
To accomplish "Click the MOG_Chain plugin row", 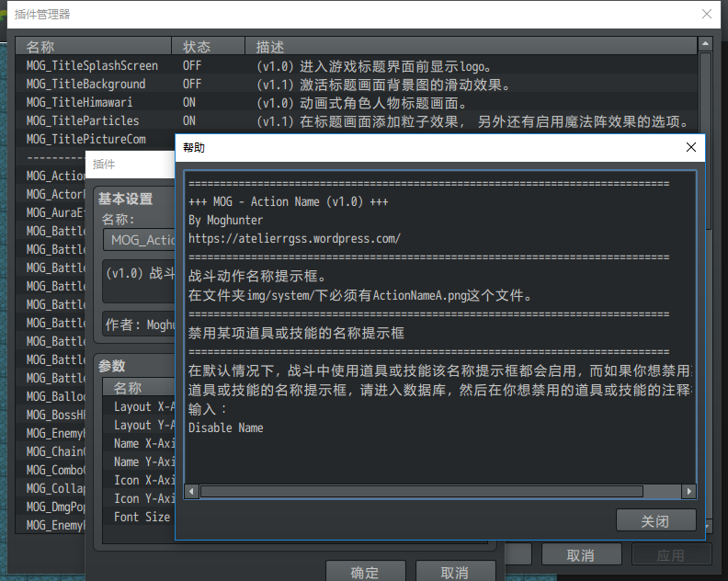I will click(51, 451).
